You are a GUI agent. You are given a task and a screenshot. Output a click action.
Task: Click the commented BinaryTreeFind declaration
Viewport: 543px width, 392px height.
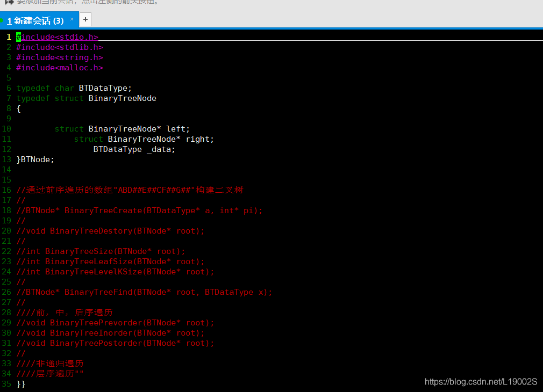click(x=145, y=292)
